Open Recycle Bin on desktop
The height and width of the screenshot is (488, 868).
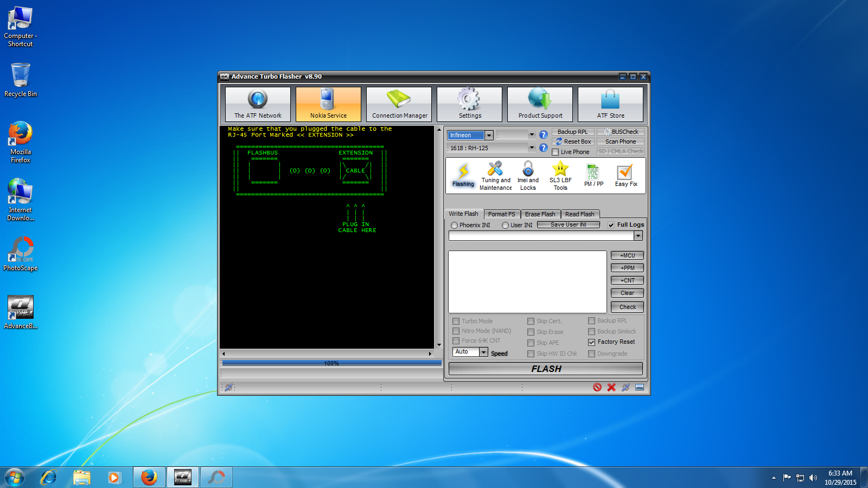point(21,80)
